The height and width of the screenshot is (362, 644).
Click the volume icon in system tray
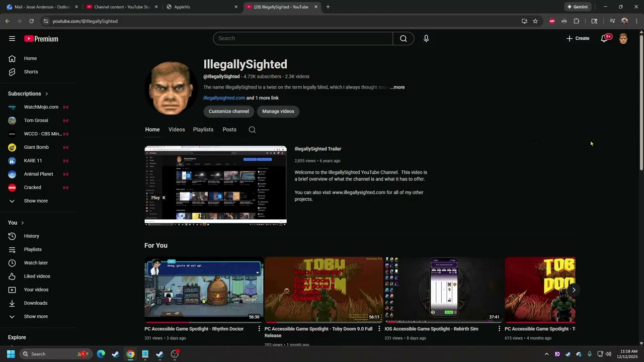pos(609,354)
